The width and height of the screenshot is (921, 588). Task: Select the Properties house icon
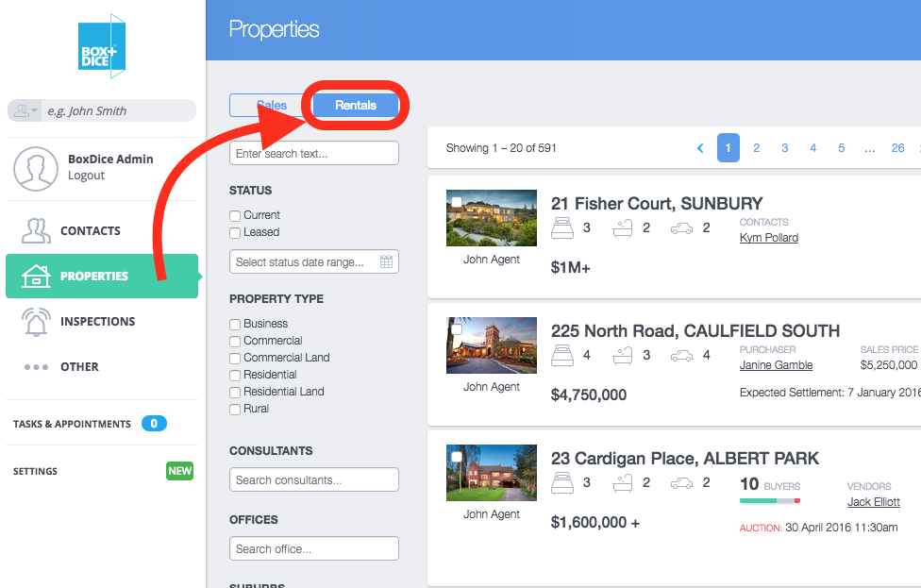tap(36, 277)
